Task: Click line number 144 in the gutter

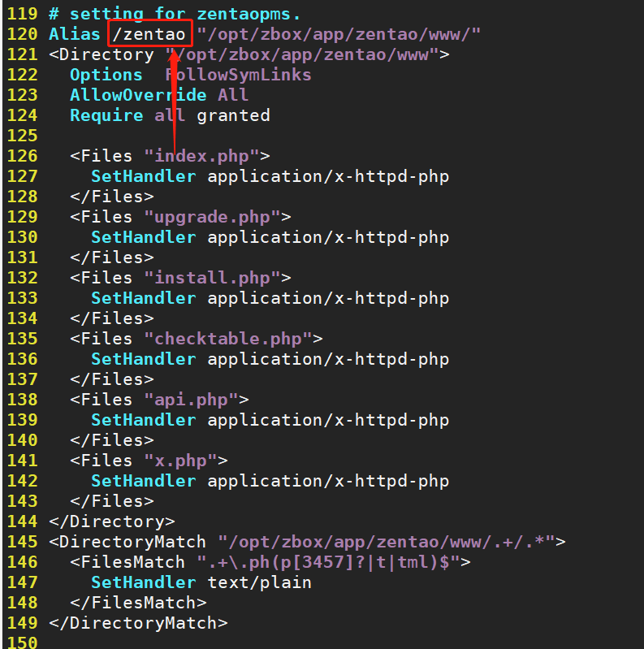Action: [x=23, y=521]
